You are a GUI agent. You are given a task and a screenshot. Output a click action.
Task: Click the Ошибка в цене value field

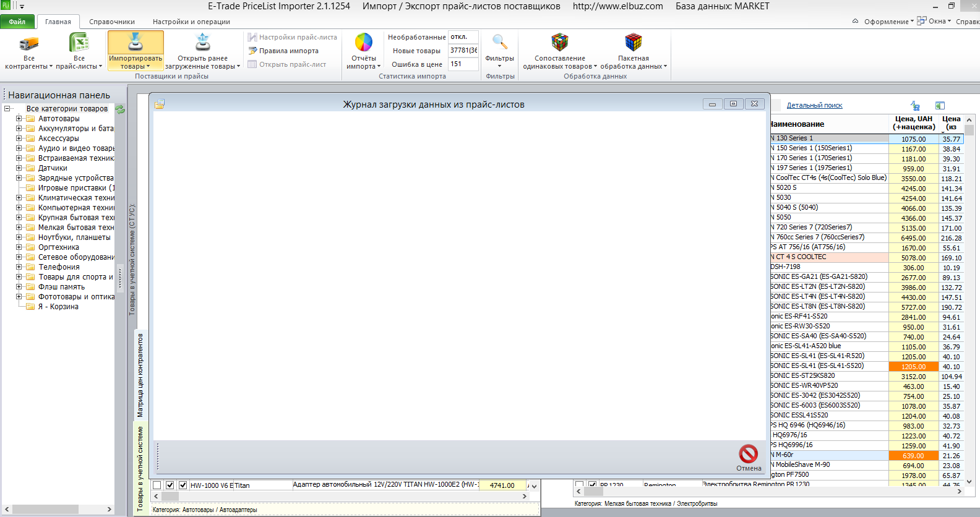coord(463,64)
